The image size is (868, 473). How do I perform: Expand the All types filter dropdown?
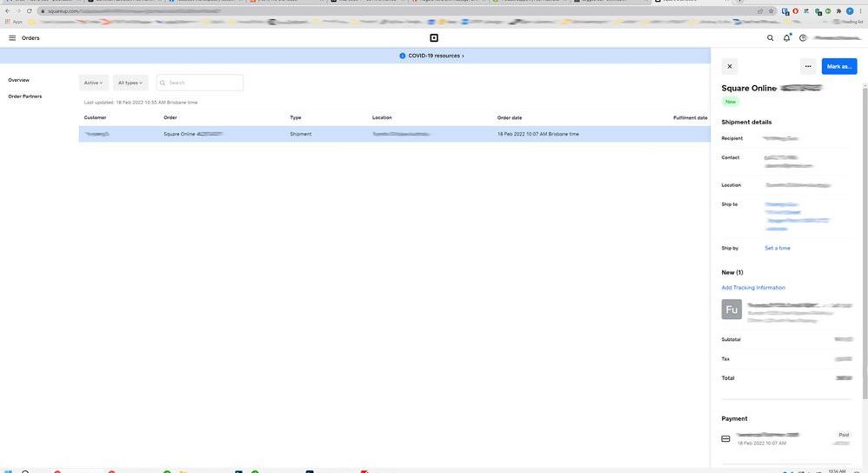click(130, 83)
